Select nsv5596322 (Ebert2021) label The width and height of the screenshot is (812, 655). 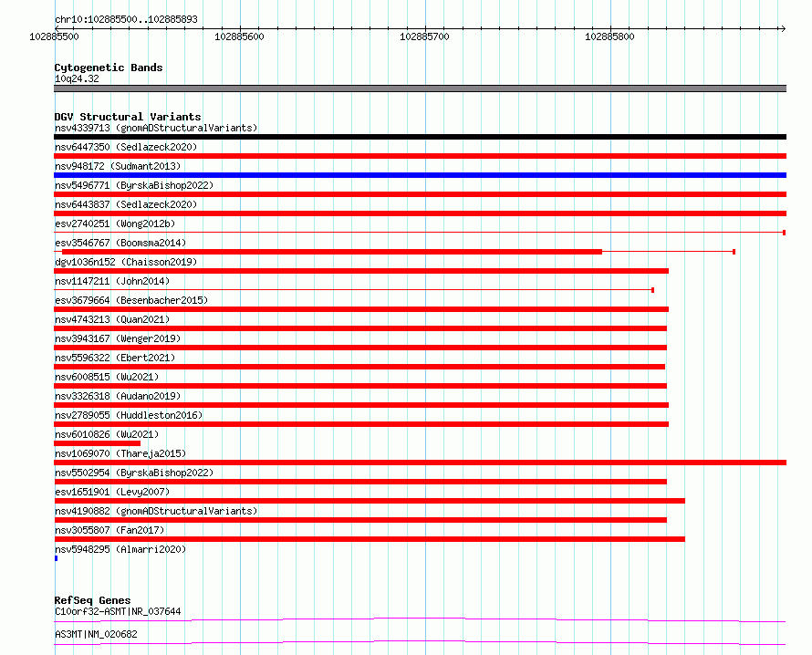click(x=115, y=358)
